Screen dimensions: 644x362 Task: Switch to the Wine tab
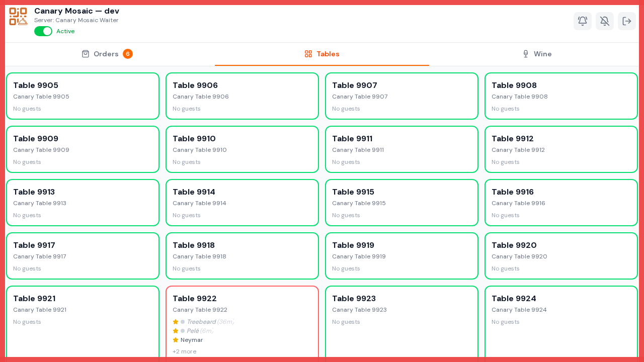537,54
